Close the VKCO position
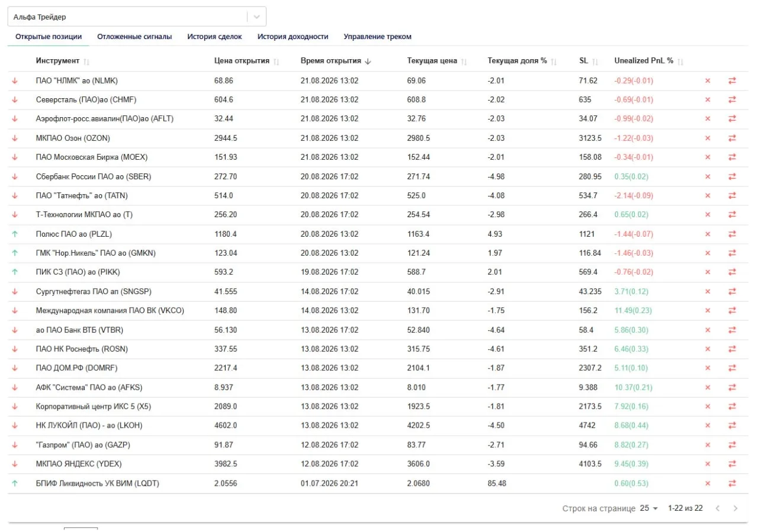758x532 pixels. point(707,311)
